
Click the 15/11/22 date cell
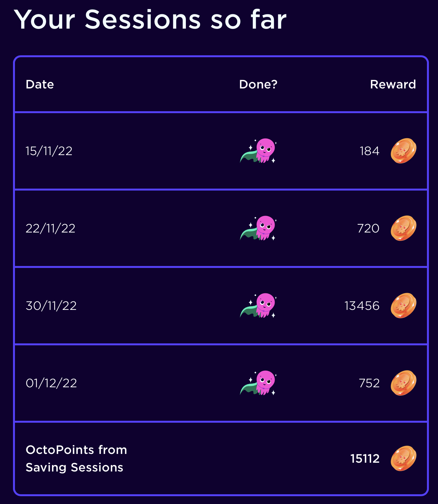(x=49, y=151)
